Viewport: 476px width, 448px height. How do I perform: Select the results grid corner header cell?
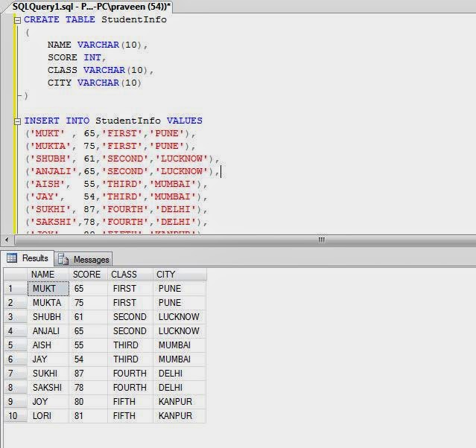pyautogui.click(x=16, y=275)
